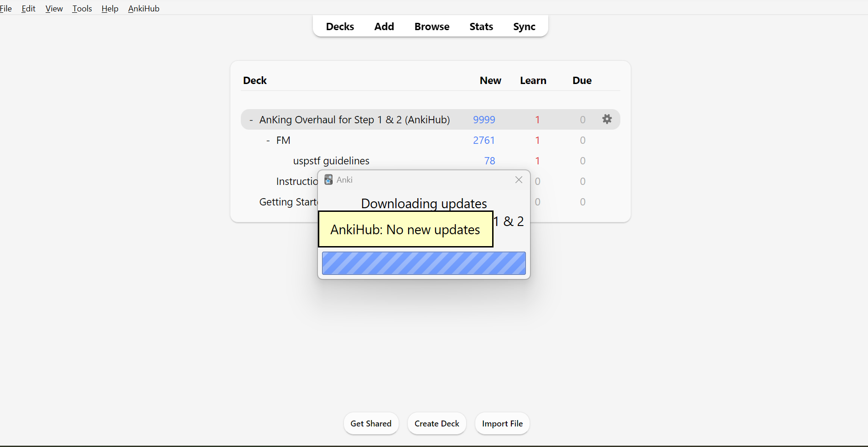This screenshot has height=447, width=868.
Task: Click the learn count 1 in uspstf guidelines row
Action: (x=537, y=161)
